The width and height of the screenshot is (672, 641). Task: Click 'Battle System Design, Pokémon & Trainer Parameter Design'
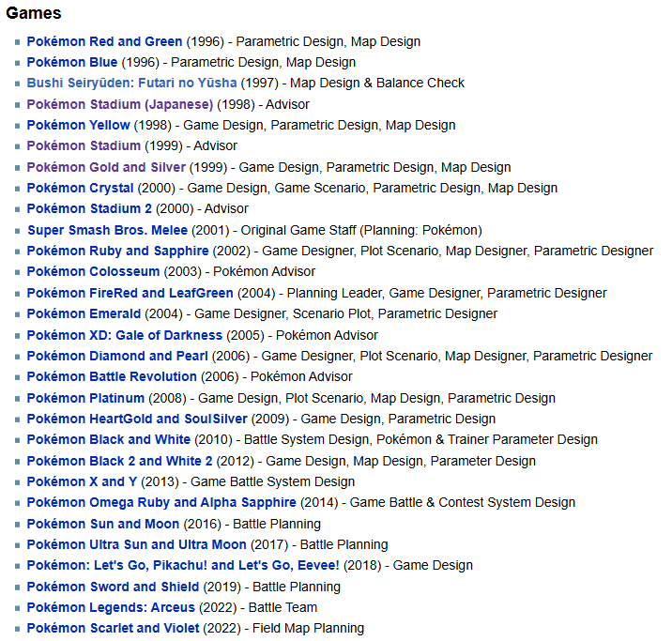tap(420, 439)
